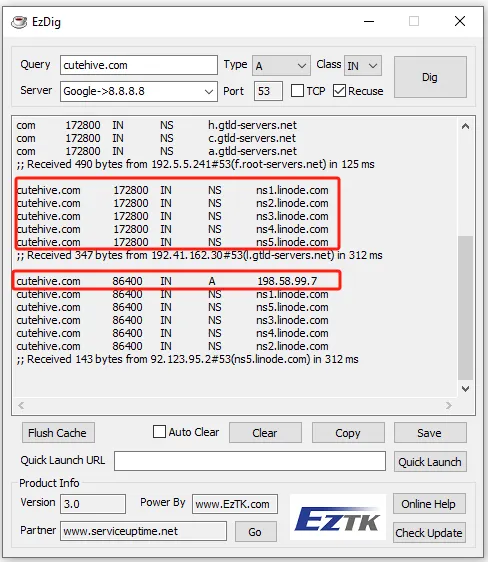The width and height of the screenshot is (488, 562).
Task: Toggle the Auto Clear checkbox
Action: (x=159, y=432)
